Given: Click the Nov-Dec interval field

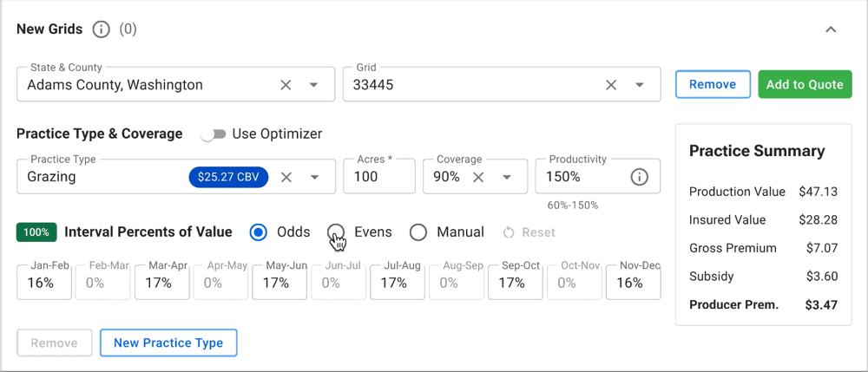Looking at the screenshot, I should tap(634, 283).
